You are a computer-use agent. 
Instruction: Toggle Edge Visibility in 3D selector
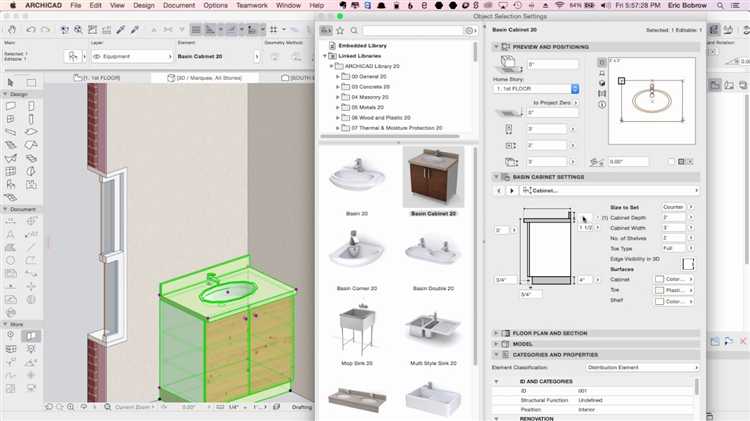(688, 264)
